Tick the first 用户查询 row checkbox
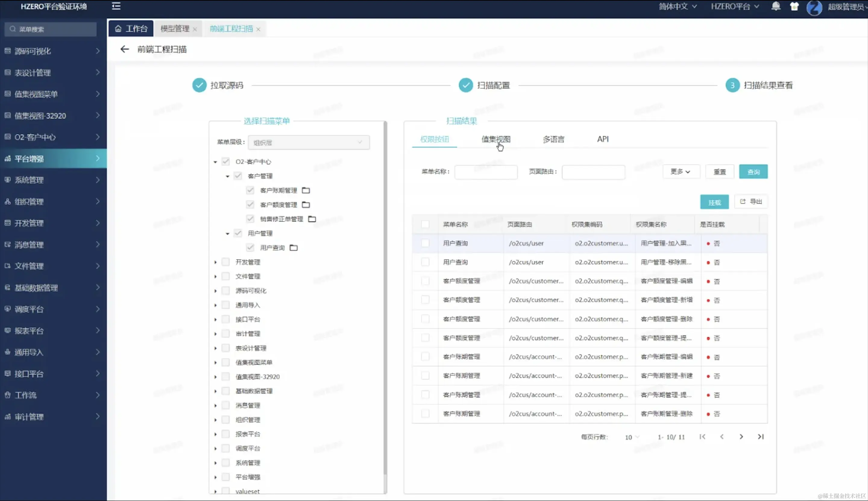The height and width of the screenshot is (501, 868). (425, 243)
